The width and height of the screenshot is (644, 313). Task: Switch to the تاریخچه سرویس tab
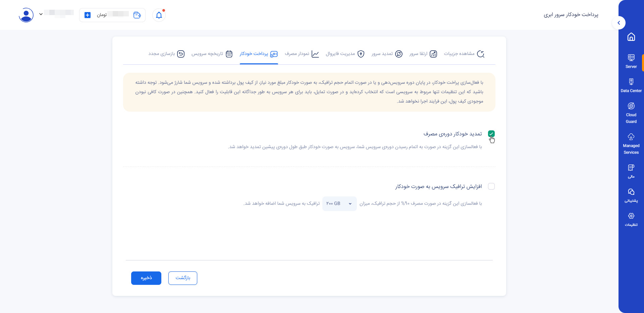click(x=212, y=54)
